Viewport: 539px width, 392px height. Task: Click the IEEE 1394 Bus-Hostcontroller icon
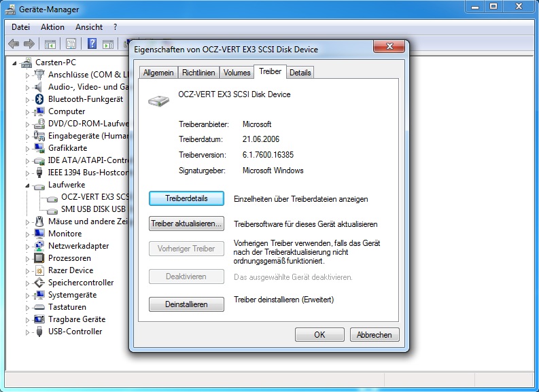[39, 173]
